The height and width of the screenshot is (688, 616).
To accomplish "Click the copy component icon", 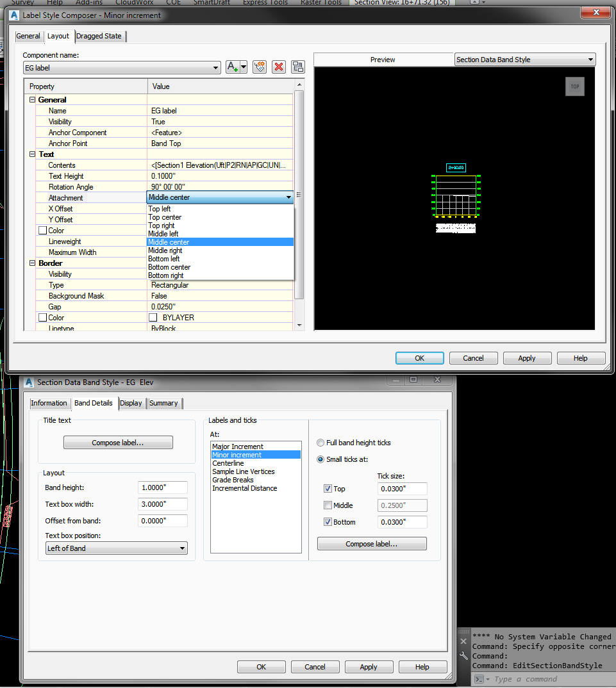I will tap(260, 67).
